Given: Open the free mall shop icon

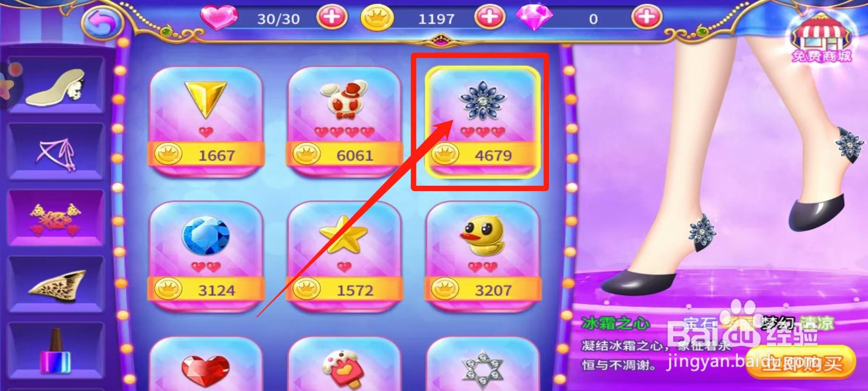Looking at the screenshot, I should tap(820, 38).
